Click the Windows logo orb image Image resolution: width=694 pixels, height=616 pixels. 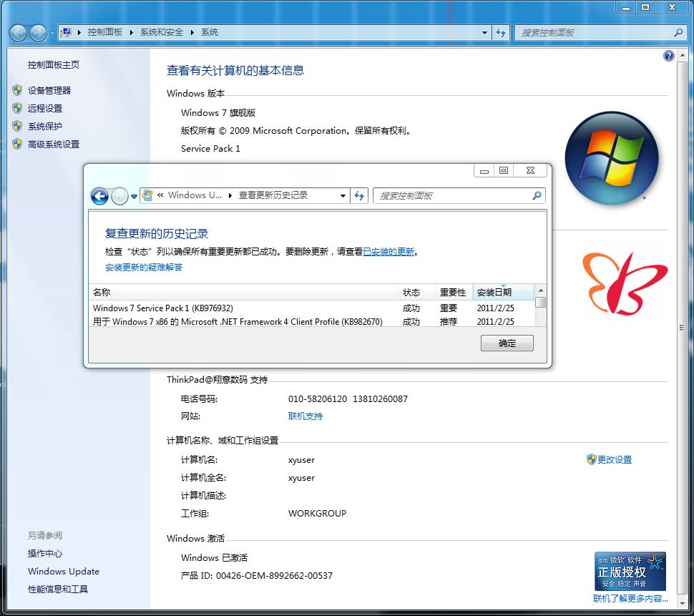(612, 158)
